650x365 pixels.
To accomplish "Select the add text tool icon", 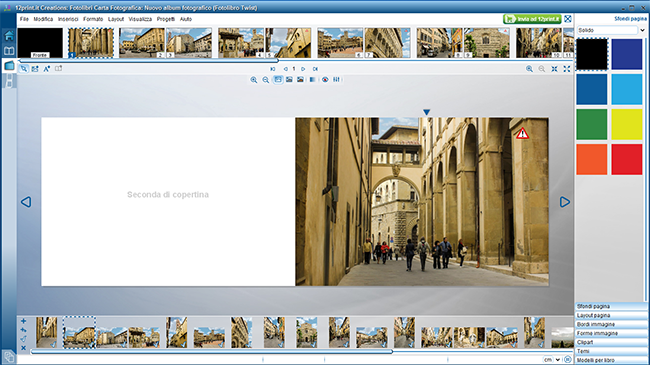I will pyautogui.click(x=46, y=69).
